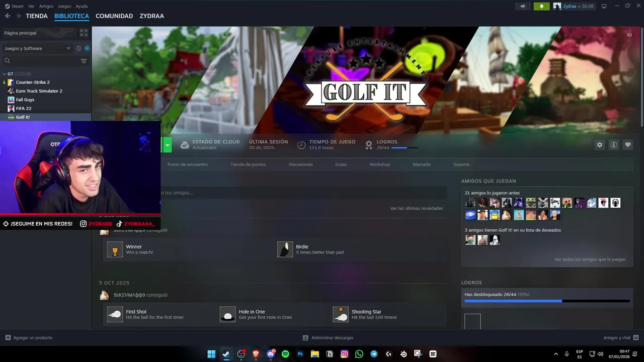This screenshot has height=362, width=644.
Task: Open the ZYDRAA profile section
Action: click(152, 16)
